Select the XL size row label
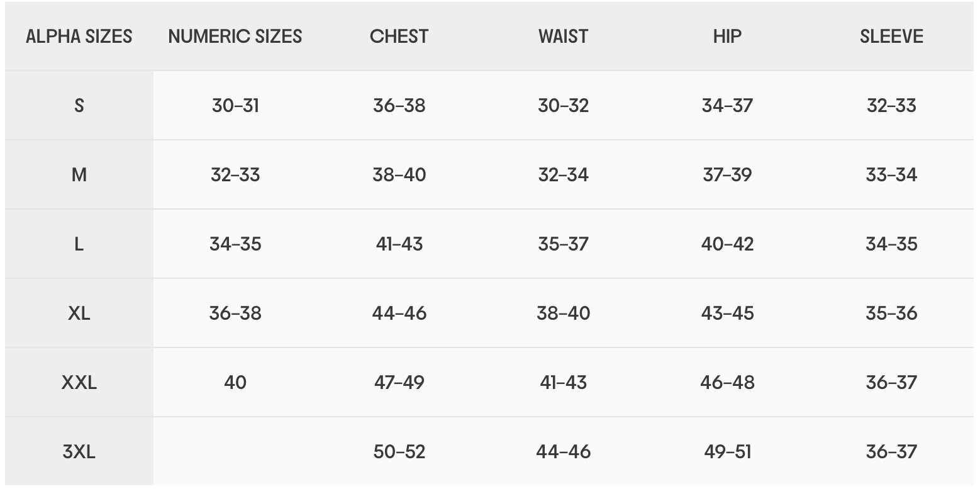The width and height of the screenshot is (980, 496). (x=79, y=313)
